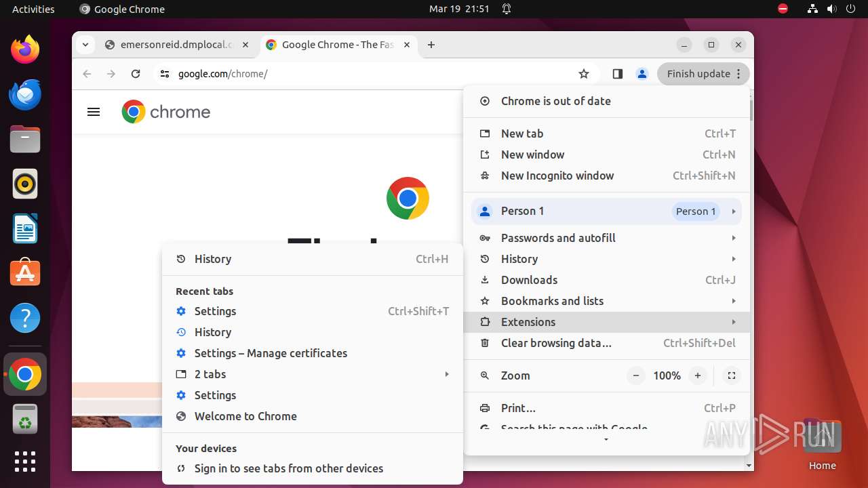
Task: Click Person 1 badge chip
Action: point(696,211)
